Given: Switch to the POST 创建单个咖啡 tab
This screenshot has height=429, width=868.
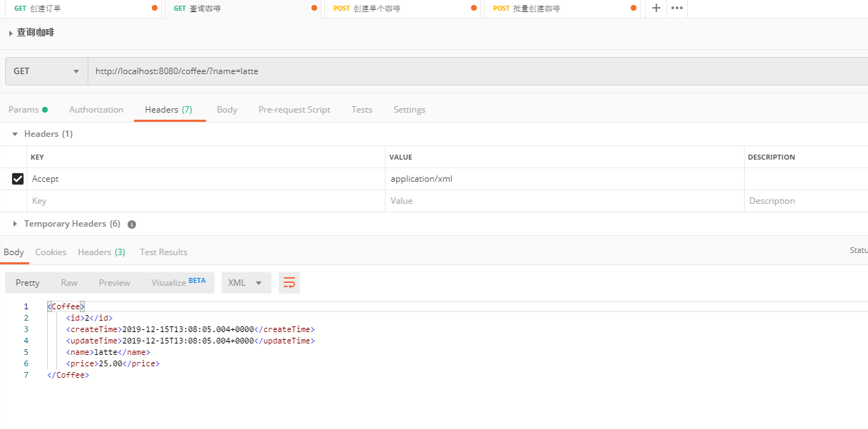Looking at the screenshot, I should pos(403,9).
